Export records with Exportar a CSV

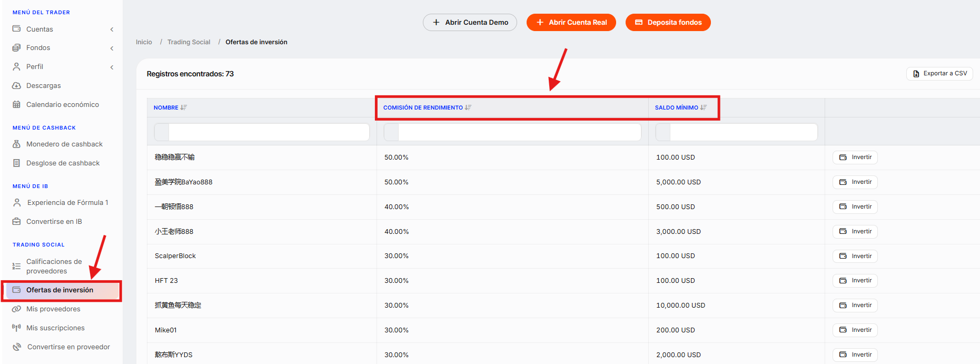click(x=939, y=73)
